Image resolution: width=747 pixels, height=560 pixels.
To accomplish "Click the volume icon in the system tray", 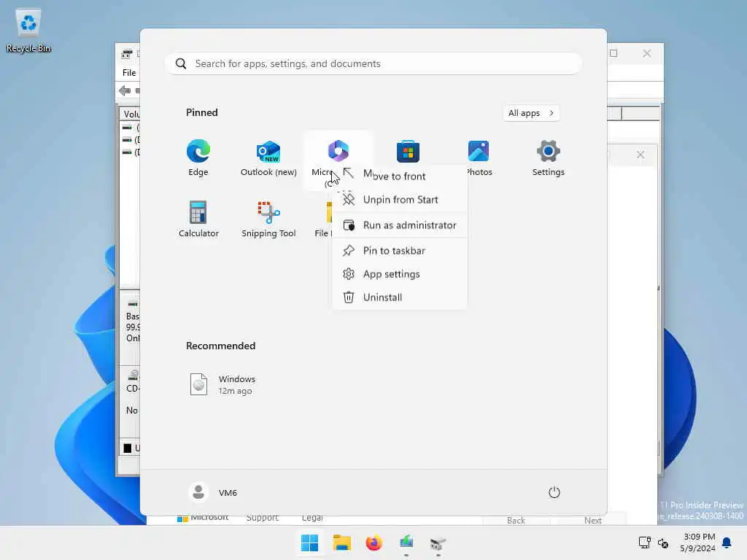I will [x=663, y=542].
